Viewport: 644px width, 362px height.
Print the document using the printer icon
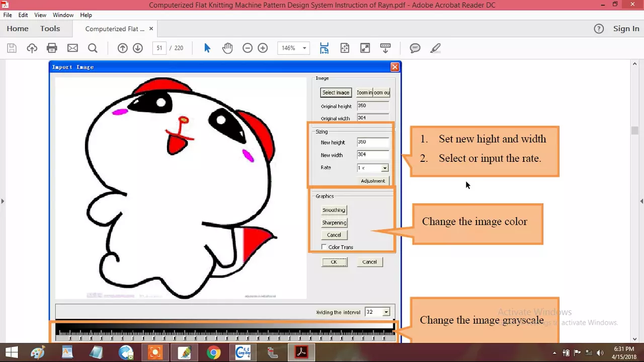[x=52, y=48]
